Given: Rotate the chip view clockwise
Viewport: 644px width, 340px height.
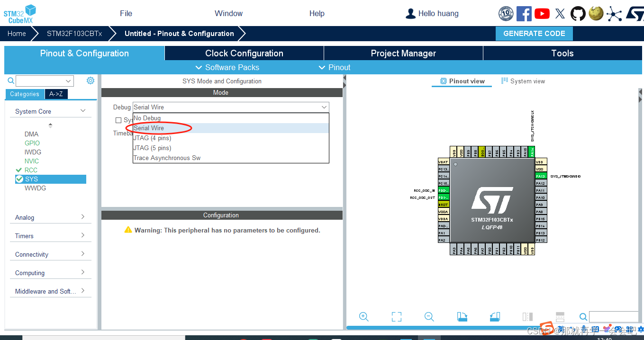Looking at the screenshot, I should point(462,317).
